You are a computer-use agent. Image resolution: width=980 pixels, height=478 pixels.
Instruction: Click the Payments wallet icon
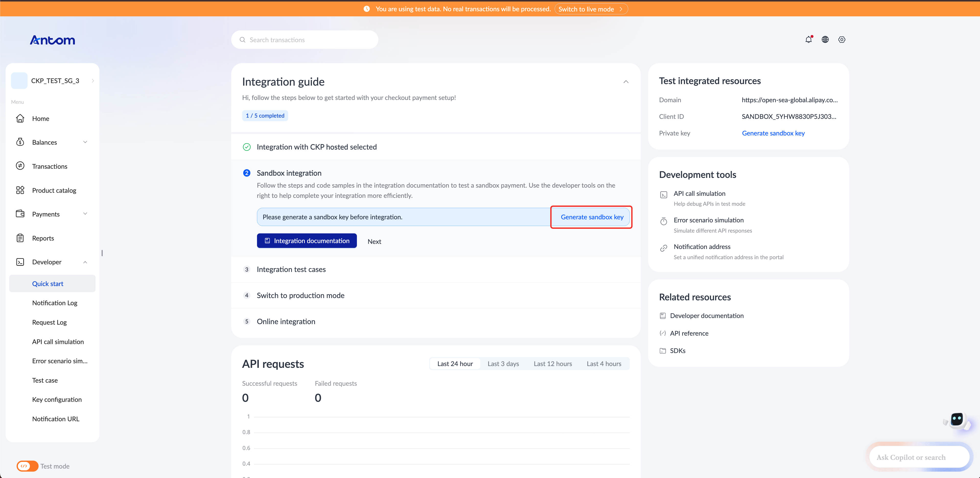click(20, 214)
